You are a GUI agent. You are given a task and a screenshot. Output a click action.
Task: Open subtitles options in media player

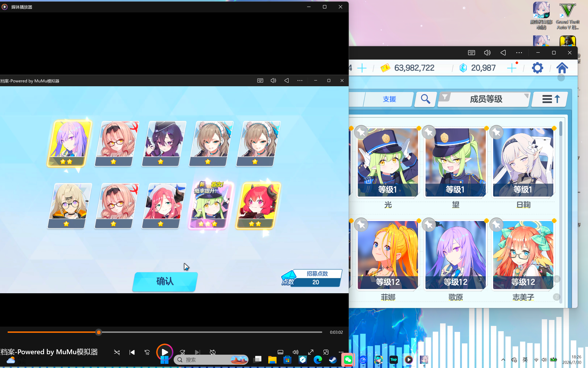click(x=280, y=352)
